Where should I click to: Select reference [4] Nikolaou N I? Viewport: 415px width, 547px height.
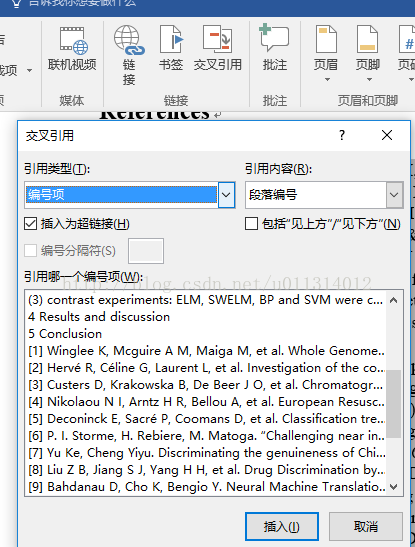click(206, 402)
